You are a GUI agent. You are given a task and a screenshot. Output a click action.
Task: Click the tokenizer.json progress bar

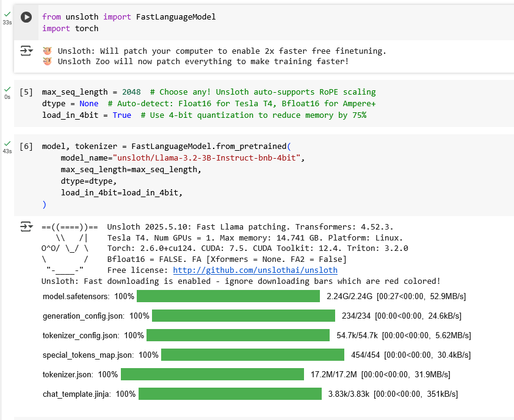click(x=212, y=374)
